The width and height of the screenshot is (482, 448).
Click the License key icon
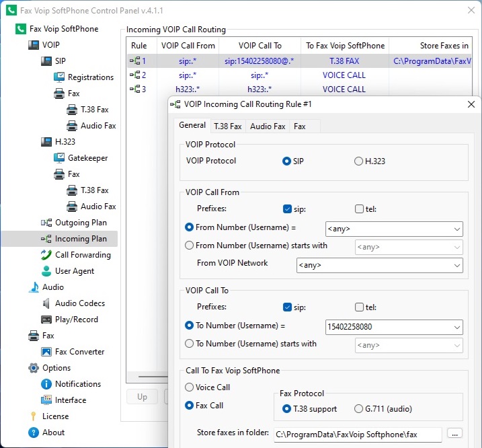click(x=34, y=416)
